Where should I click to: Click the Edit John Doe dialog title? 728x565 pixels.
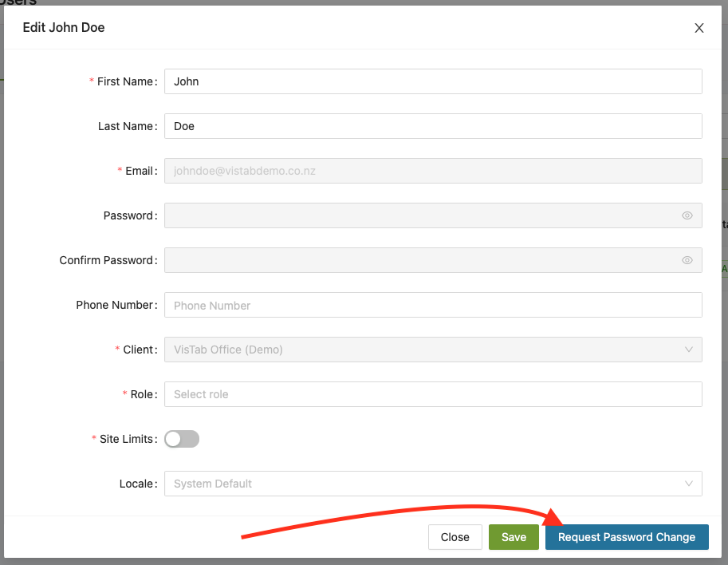click(64, 28)
